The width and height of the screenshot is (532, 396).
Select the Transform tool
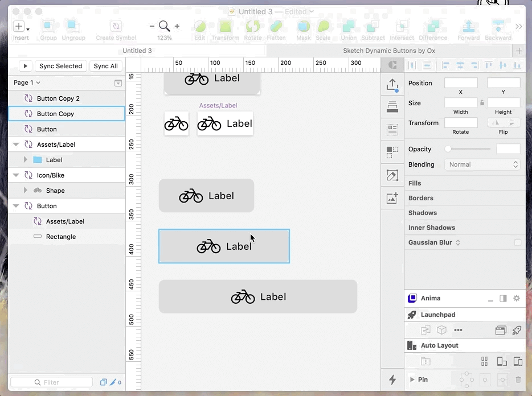226,26
